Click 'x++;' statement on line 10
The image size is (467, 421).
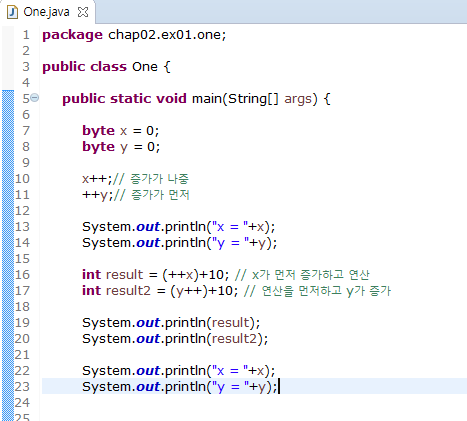97,179
